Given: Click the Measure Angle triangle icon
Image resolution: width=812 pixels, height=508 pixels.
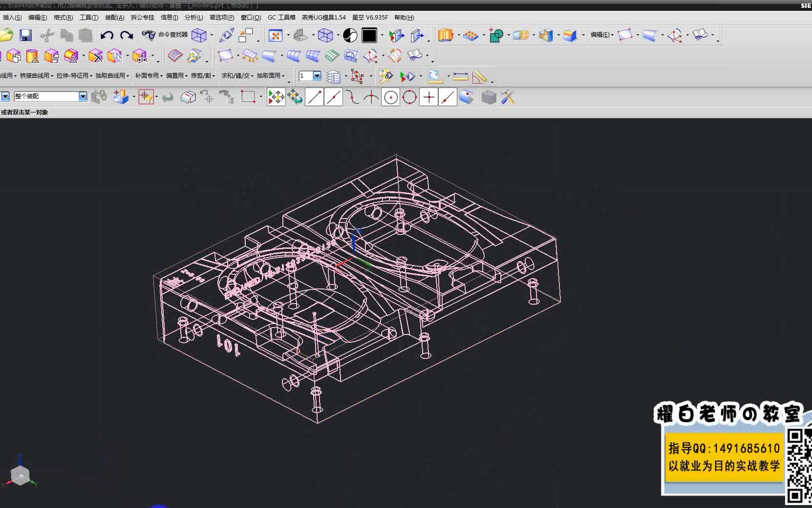Looking at the screenshot, I should [x=480, y=77].
